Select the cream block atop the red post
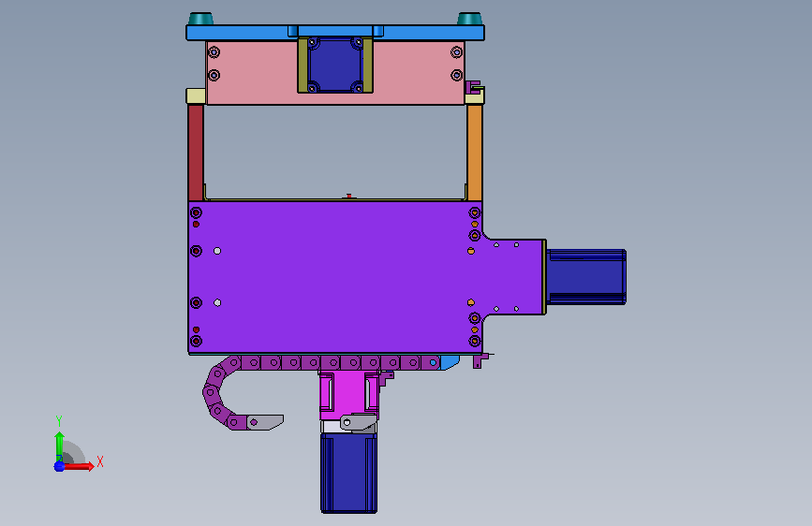Screen dimensions: 812x526 pos(196,96)
